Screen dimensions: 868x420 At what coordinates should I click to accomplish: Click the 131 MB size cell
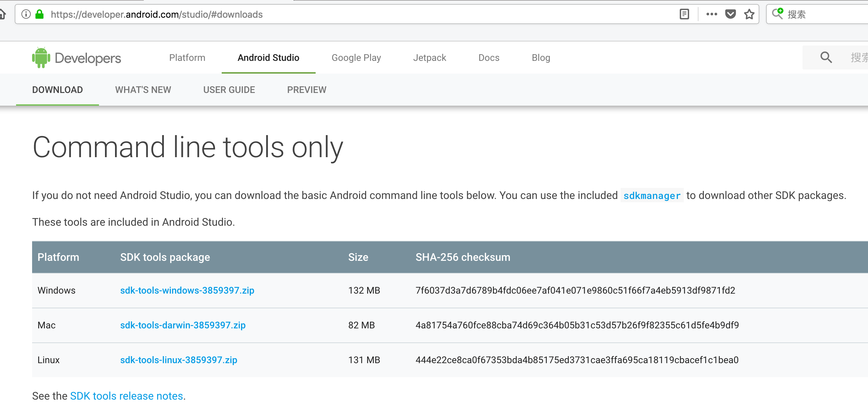tap(364, 360)
